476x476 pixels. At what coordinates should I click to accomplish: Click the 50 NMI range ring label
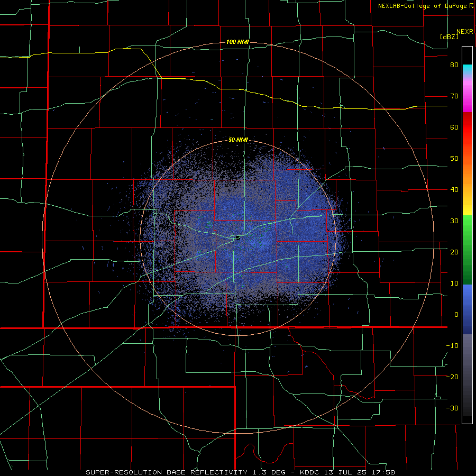(x=239, y=140)
